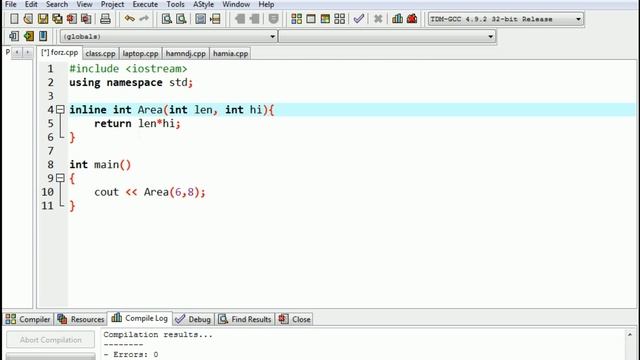Place the cursor on the 'return len*hi;' line
This screenshot has width=640, height=360.
pos(137,123)
